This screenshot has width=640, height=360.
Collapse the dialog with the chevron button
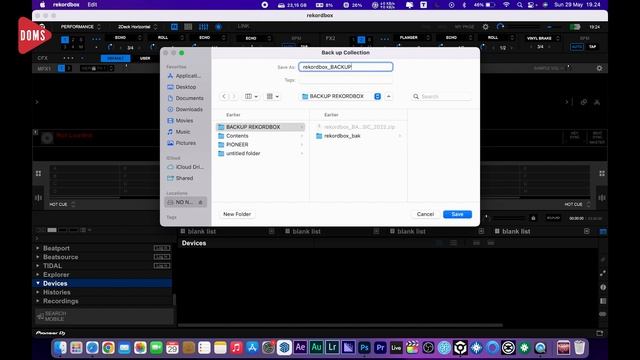pyautogui.click(x=389, y=96)
